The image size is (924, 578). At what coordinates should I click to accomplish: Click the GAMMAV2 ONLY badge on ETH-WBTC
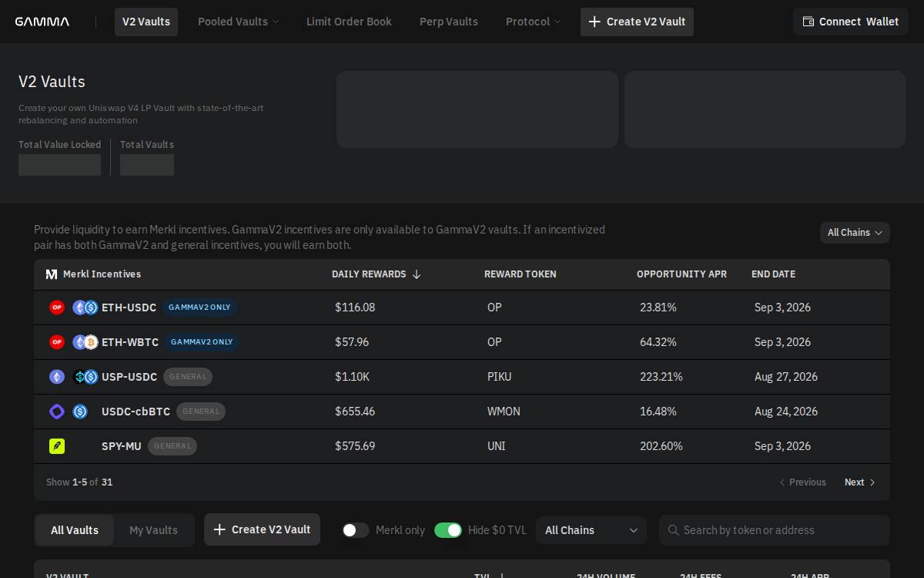tap(202, 342)
